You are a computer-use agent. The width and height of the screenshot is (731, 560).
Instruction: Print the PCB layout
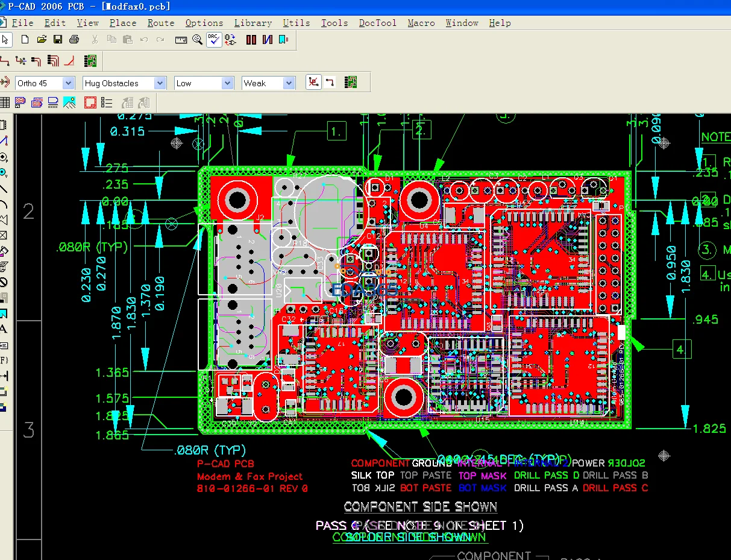[74, 40]
